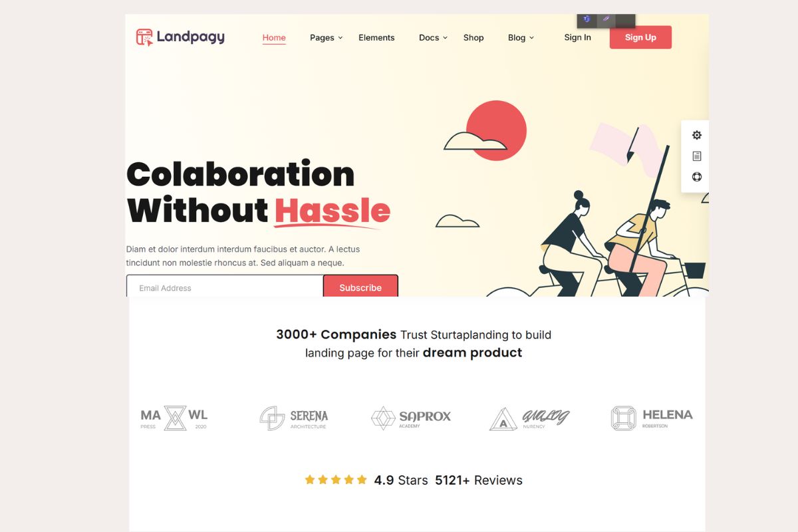Click the Helena Robertson logo
Image resolution: width=798 pixels, height=532 pixels.
click(652, 418)
